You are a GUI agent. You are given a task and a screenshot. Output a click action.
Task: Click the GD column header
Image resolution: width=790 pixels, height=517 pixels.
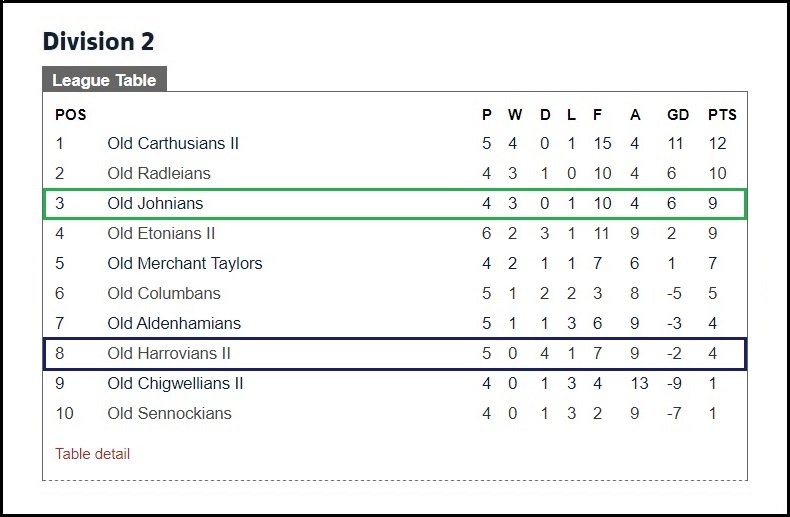(x=678, y=115)
